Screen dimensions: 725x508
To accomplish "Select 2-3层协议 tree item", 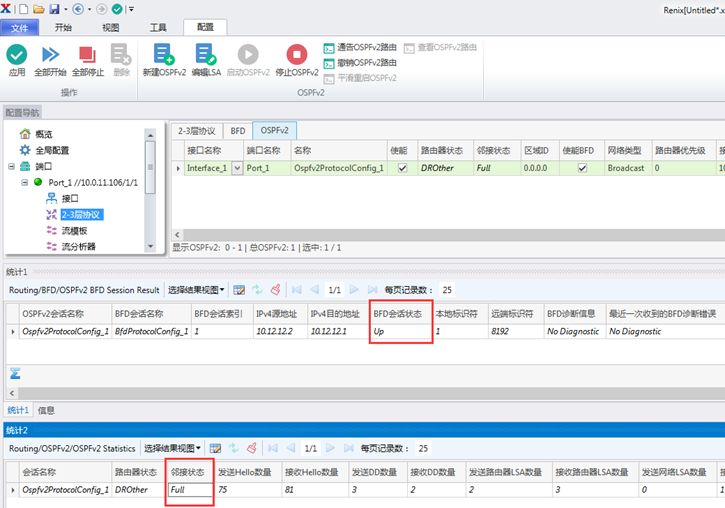I will (81, 214).
